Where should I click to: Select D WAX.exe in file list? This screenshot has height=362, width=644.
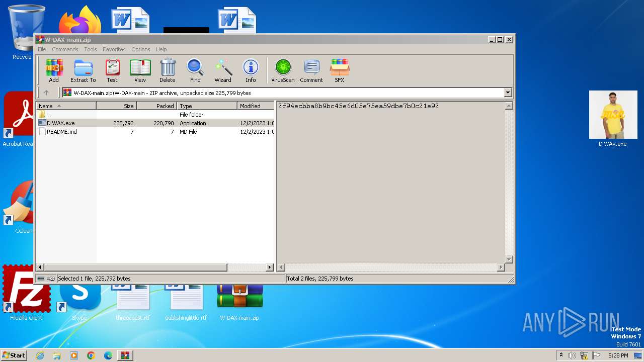click(155, 123)
